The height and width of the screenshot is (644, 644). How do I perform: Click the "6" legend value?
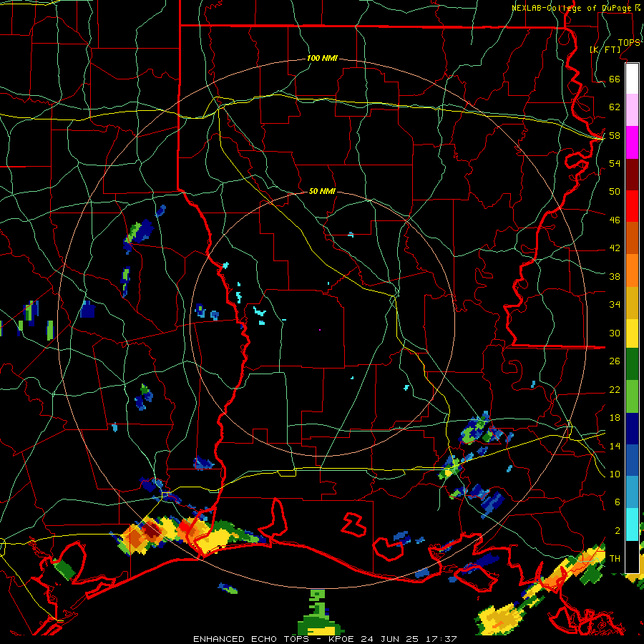(x=618, y=502)
